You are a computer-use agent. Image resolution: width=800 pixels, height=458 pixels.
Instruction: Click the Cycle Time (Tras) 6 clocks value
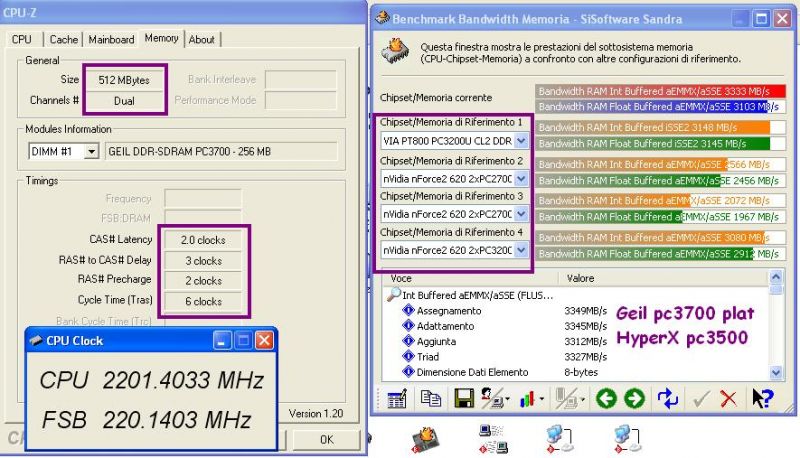203,301
